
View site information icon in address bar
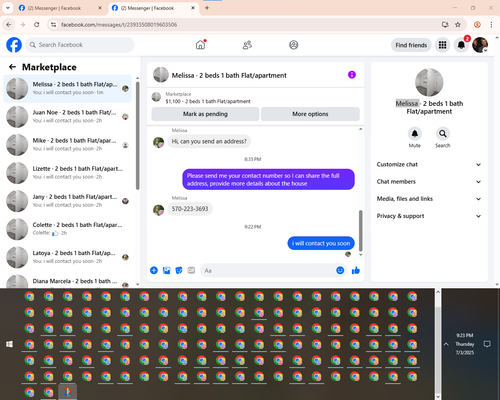click(53, 25)
